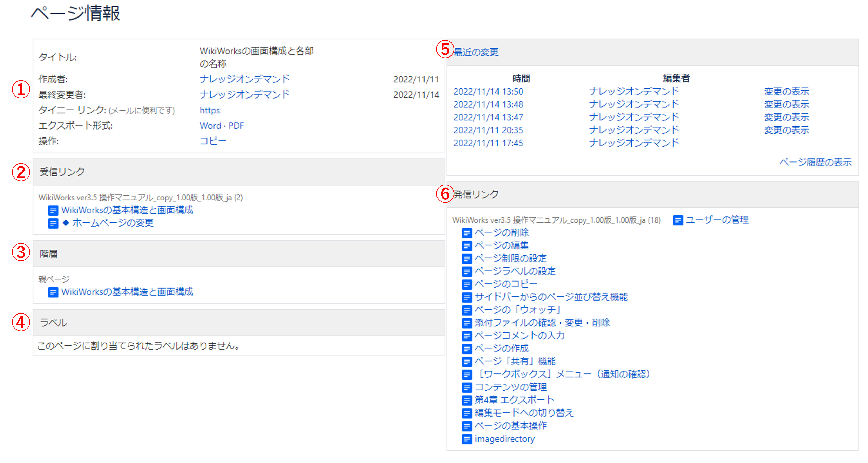This screenshot has width=868, height=463.
Task: Click page icon beside サイドバーからのページ並び替え機能
Action: coord(467,297)
